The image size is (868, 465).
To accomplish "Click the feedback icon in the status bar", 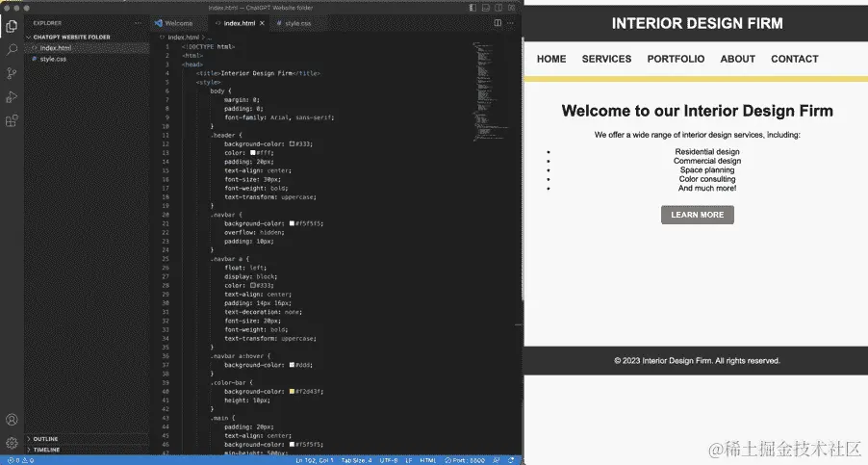I will (x=497, y=460).
